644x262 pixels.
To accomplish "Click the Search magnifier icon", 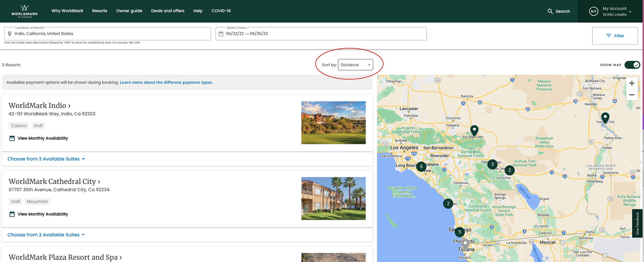I will [x=550, y=11].
